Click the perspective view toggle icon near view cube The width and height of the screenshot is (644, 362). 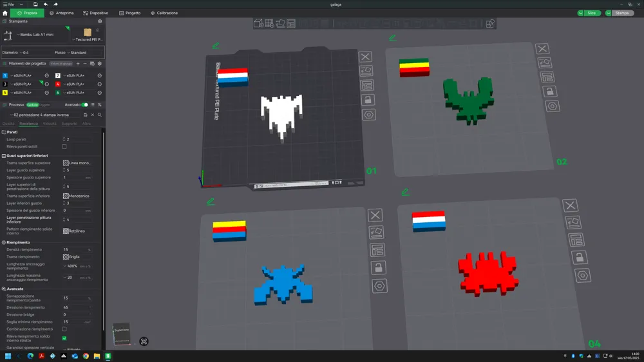(144, 341)
